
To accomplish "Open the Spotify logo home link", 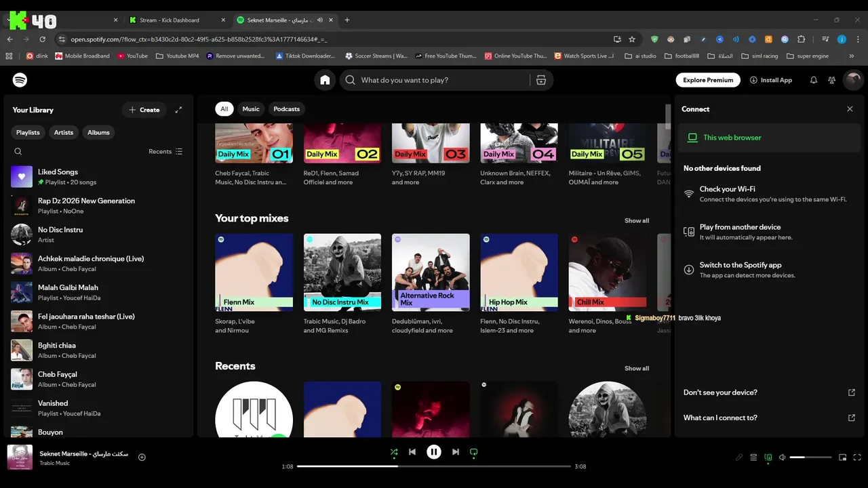I will [x=20, y=80].
